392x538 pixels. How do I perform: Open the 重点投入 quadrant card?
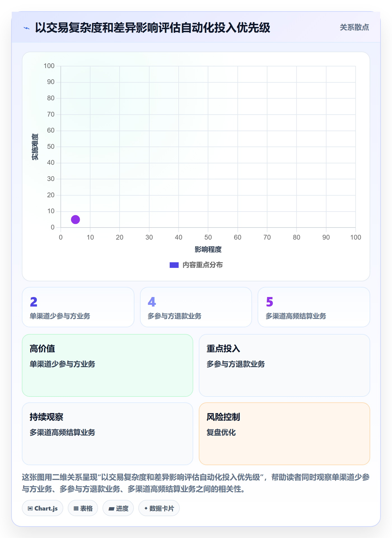(x=284, y=365)
